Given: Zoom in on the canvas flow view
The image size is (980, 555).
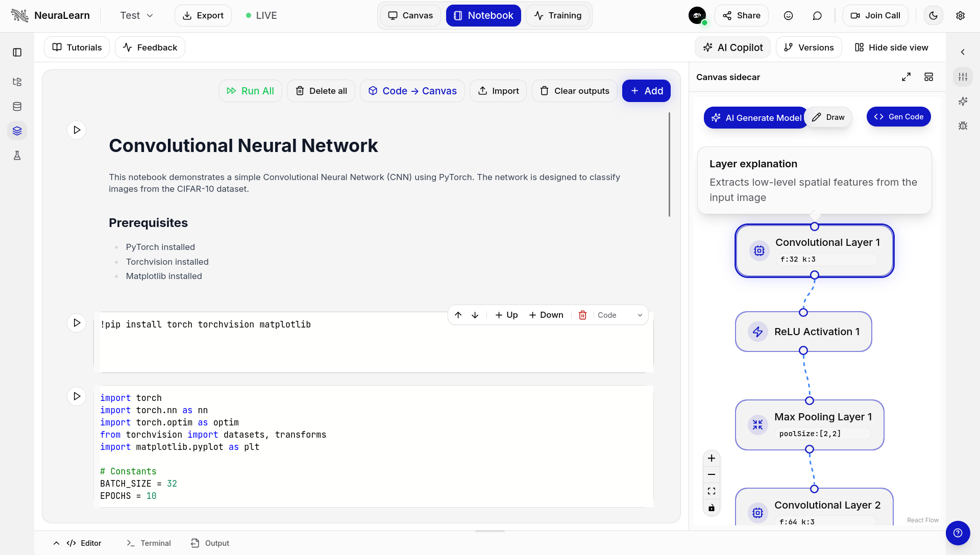Looking at the screenshot, I should (712, 459).
